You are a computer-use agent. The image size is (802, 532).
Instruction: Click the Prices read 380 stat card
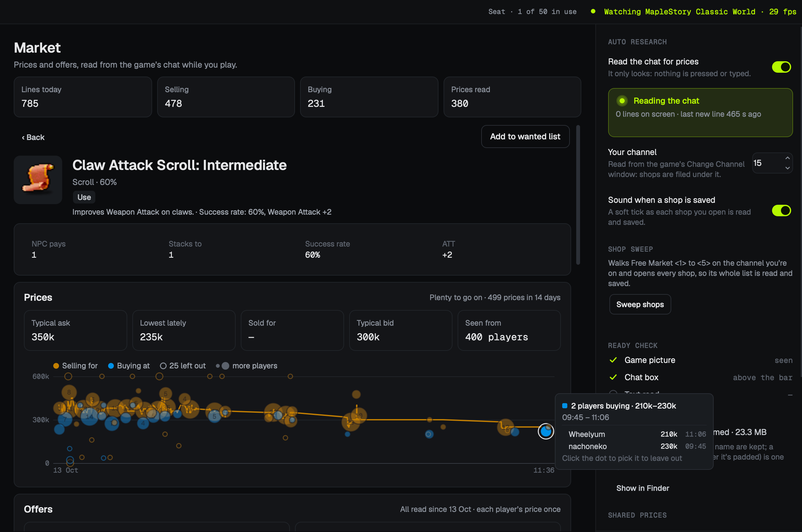[512, 97]
